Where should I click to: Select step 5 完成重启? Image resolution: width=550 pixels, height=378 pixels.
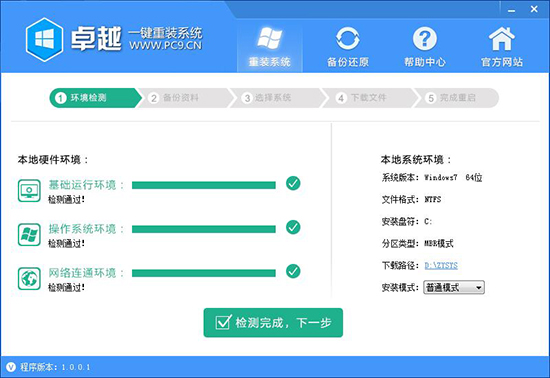(458, 98)
